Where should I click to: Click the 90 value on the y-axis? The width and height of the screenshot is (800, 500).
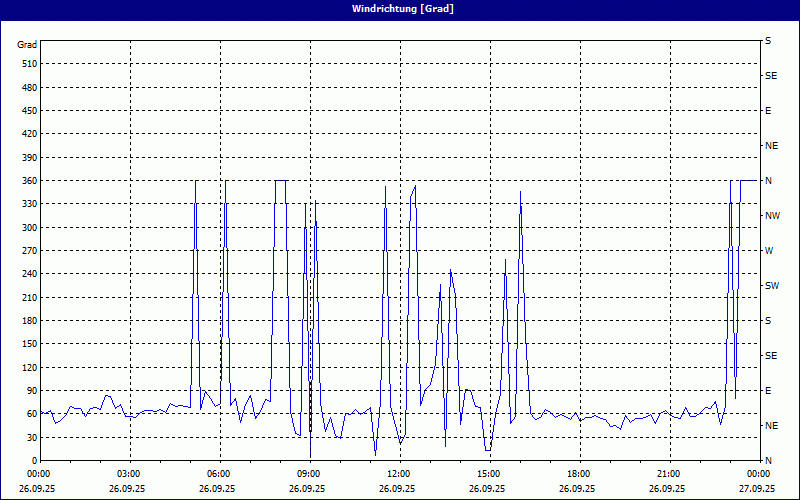tap(31, 391)
